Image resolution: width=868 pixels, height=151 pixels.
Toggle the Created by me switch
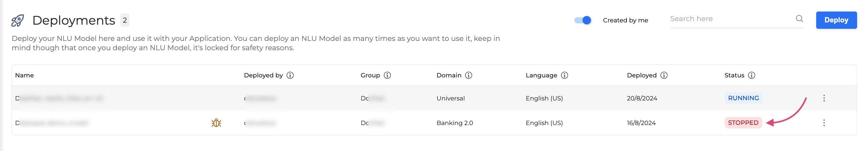tap(583, 20)
